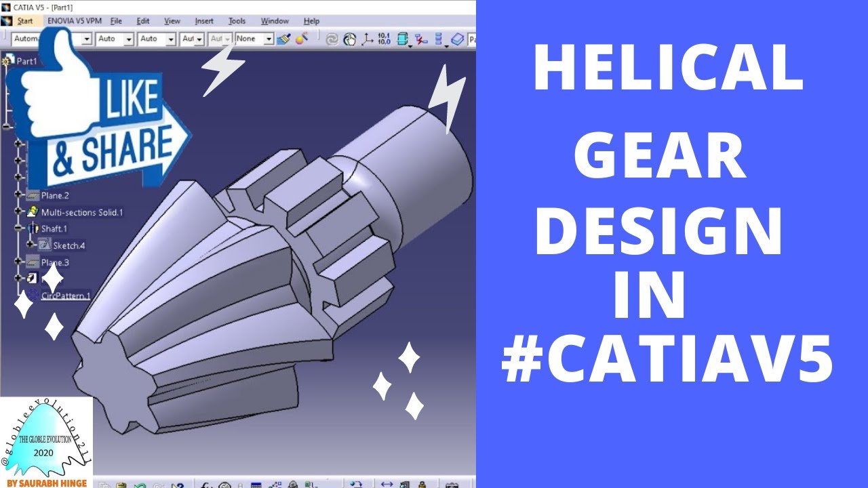
Task: Expand the Multi-sections Solid.1 node
Action: (19, 212)
